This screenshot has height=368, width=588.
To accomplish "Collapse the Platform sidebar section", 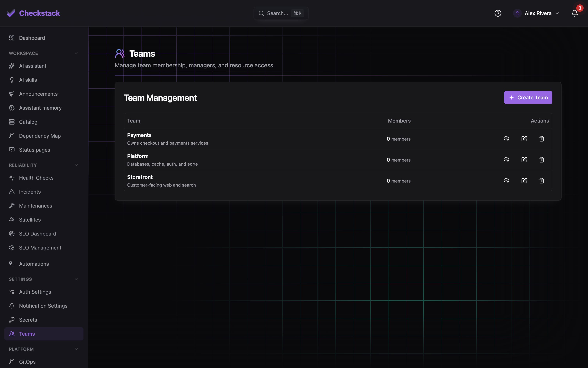I will (x=76, y=349).
